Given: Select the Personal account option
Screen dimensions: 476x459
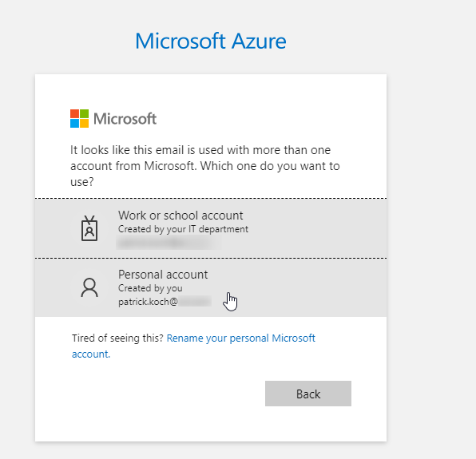Looking at the screenshot, I should coord(211,288).
